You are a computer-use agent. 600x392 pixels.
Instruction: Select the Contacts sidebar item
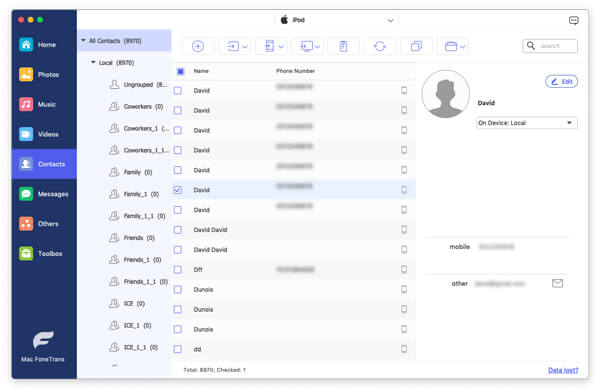[44, 164]
